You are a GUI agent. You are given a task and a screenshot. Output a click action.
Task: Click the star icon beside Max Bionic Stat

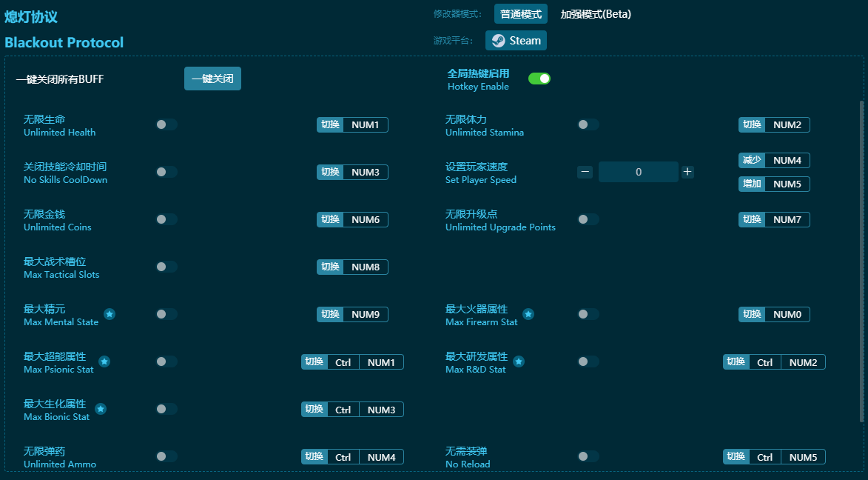pos(101,409)
